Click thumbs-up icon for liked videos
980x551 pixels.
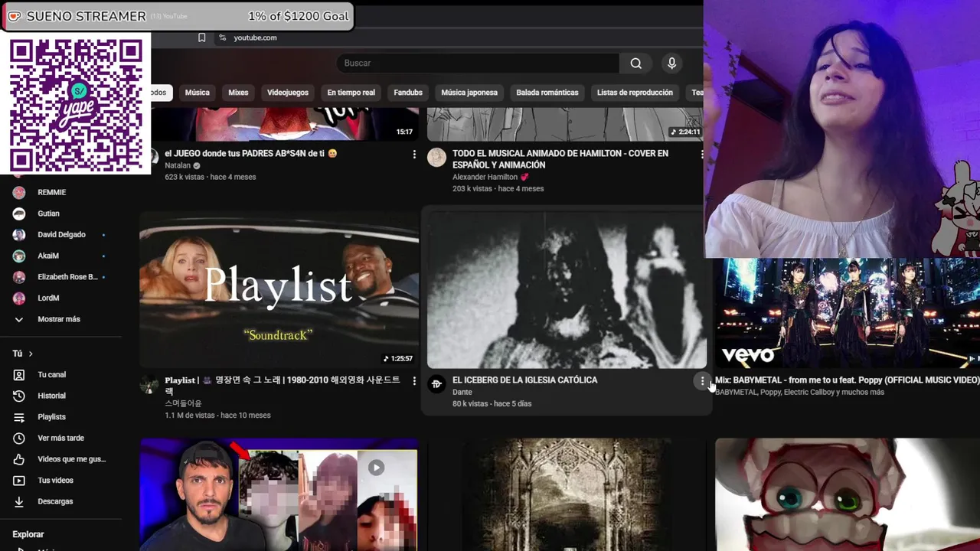(x=19, y=459)
